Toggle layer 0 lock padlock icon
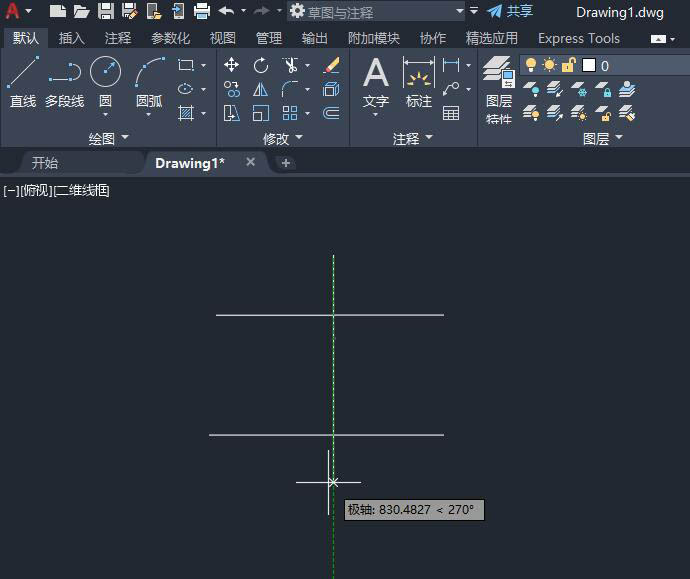The width and height of the screenshot is (690, 579). [568, 65]
